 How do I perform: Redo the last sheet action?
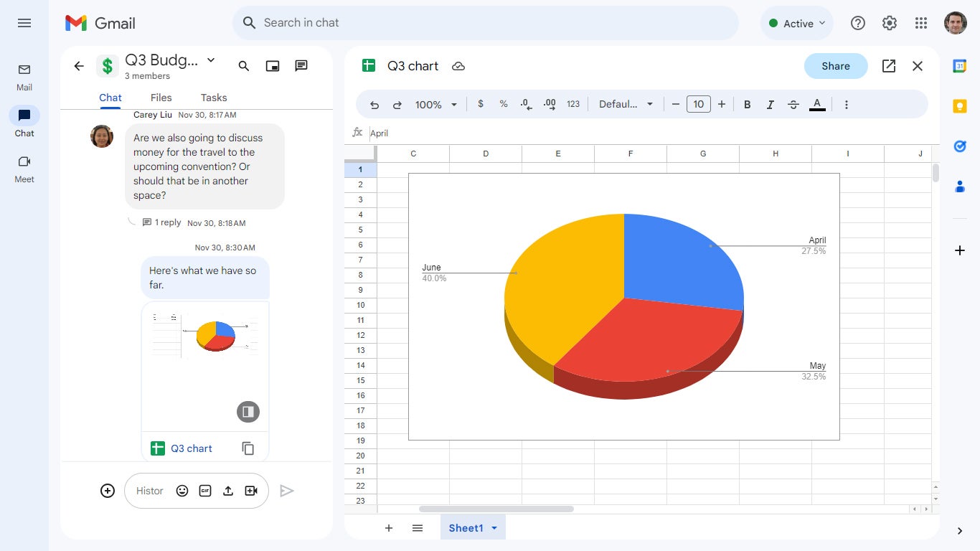(397, 105)
